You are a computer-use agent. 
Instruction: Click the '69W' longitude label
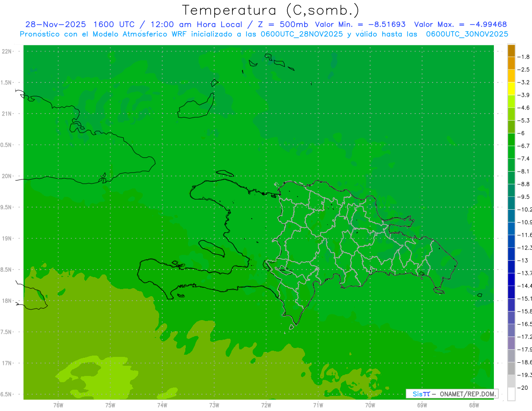(x=422, y=405)
